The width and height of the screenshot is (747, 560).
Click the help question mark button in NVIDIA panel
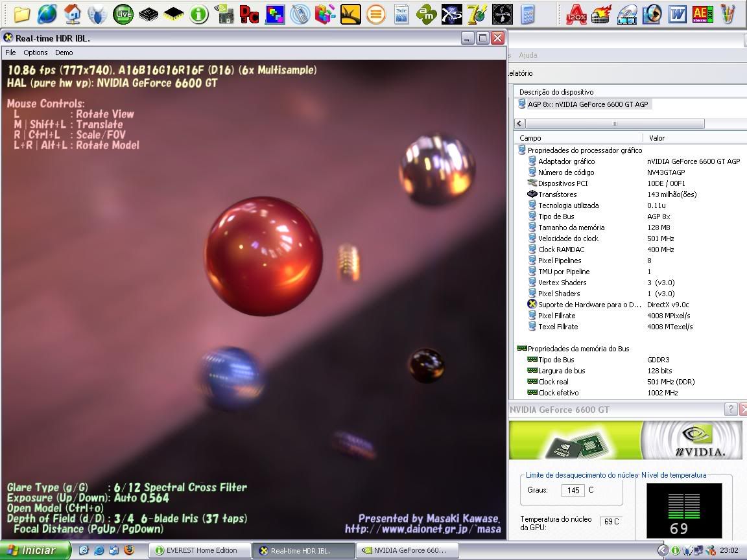pos(730,408)
